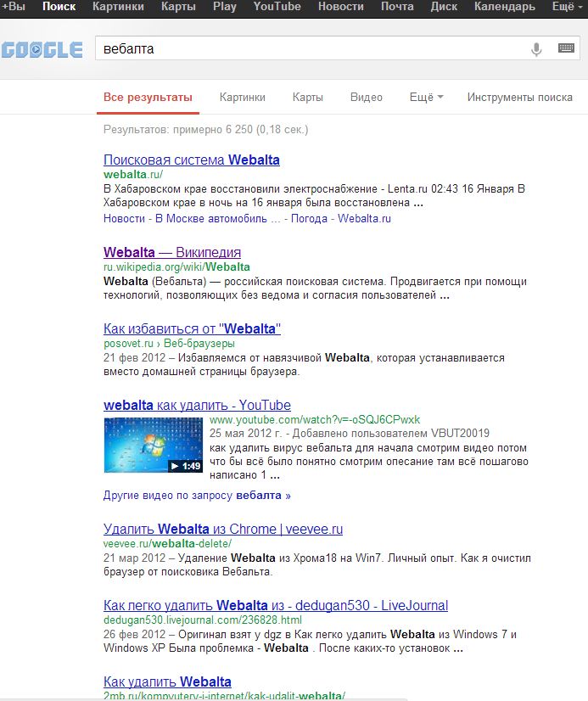
Task: Open webalta как удалить - YouTube result
Action: tap(197, 406)
